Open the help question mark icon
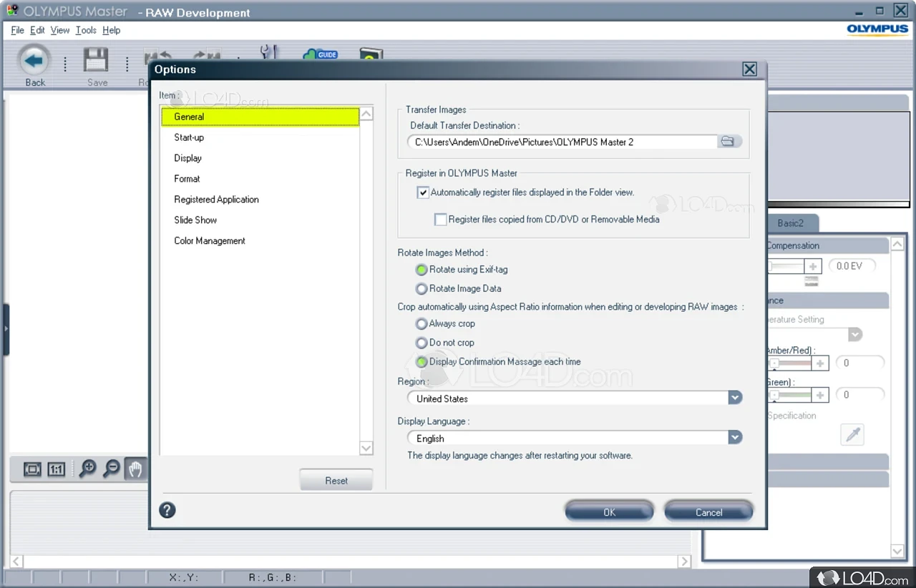 [x=167, y=510]
